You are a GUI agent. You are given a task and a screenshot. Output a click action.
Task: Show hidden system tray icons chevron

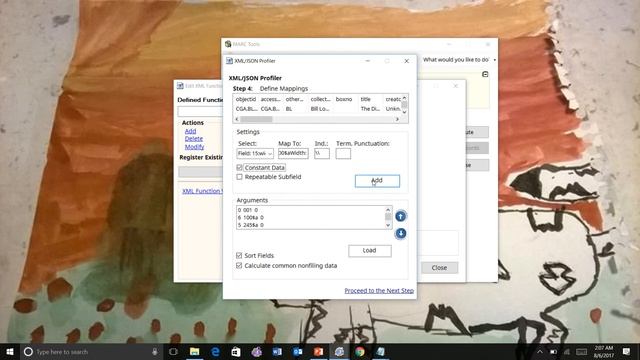(540, 351)
